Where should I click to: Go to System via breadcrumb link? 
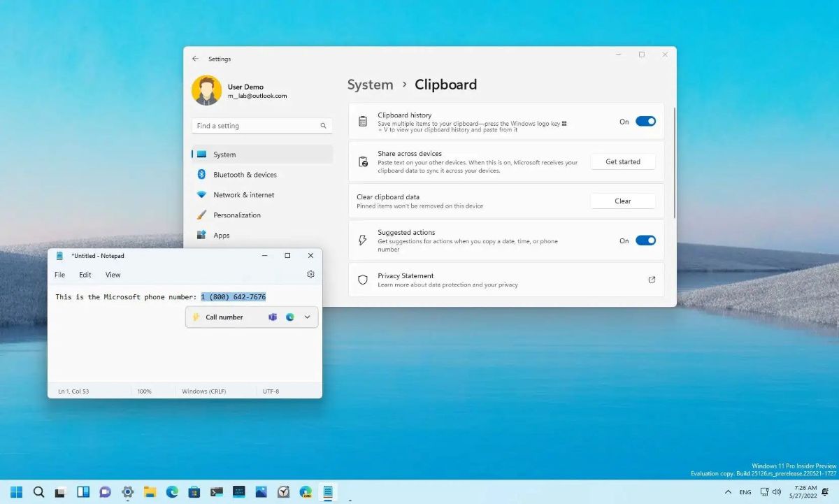(371, 85)
